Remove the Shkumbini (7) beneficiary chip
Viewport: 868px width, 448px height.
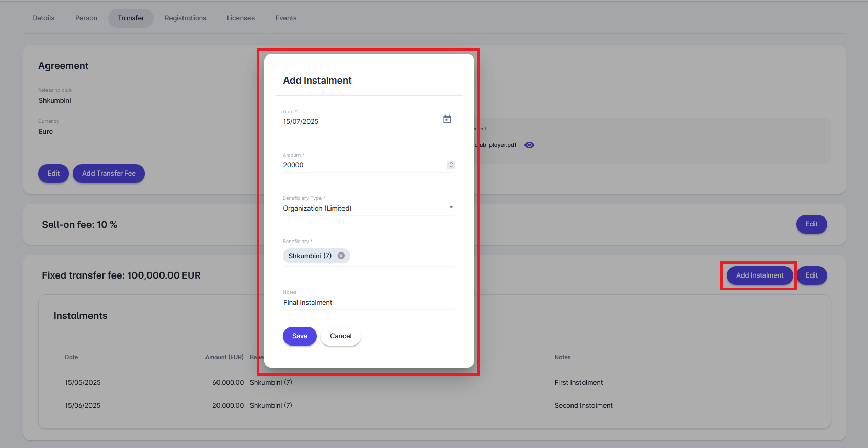[341, 256]
